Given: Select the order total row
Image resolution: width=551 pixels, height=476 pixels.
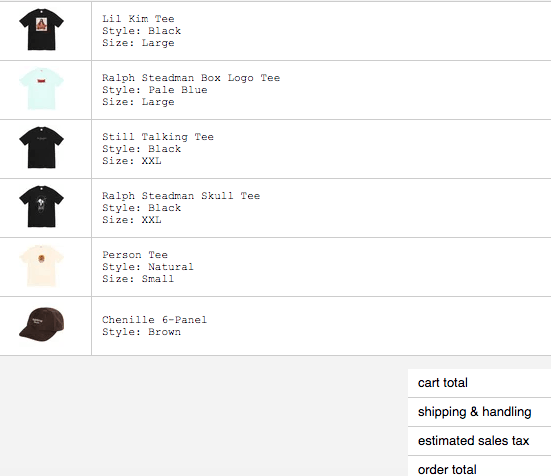Looking at the screenshot, I should click(479, 466).
